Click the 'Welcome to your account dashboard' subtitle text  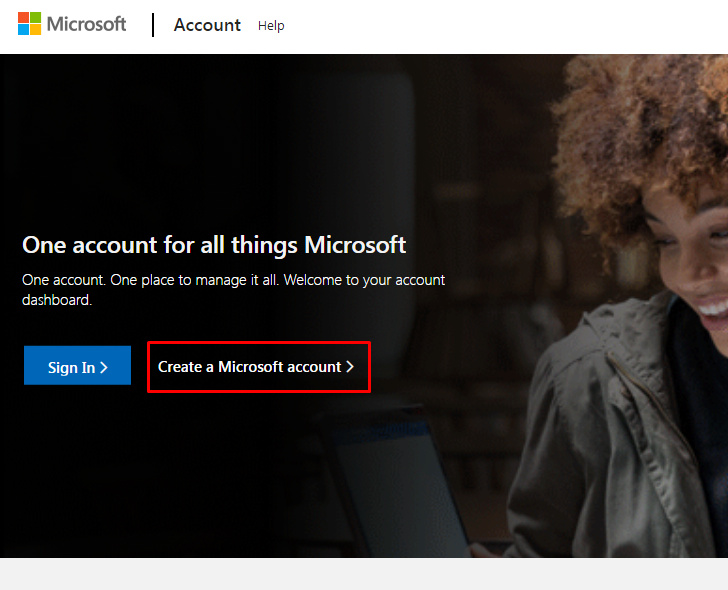pyautogui.click(x=234, y=290)
